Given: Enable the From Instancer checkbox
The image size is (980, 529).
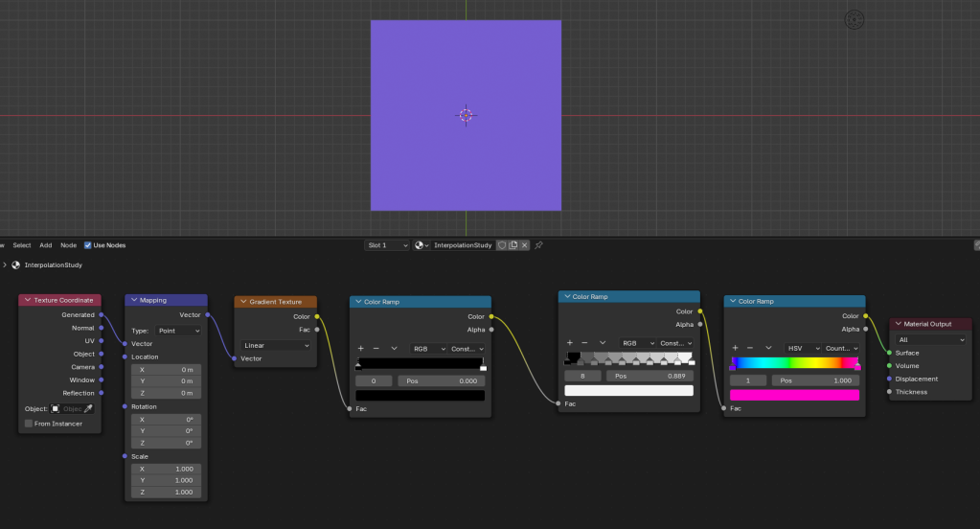Looking at the screenshot, I should (29, 424).
